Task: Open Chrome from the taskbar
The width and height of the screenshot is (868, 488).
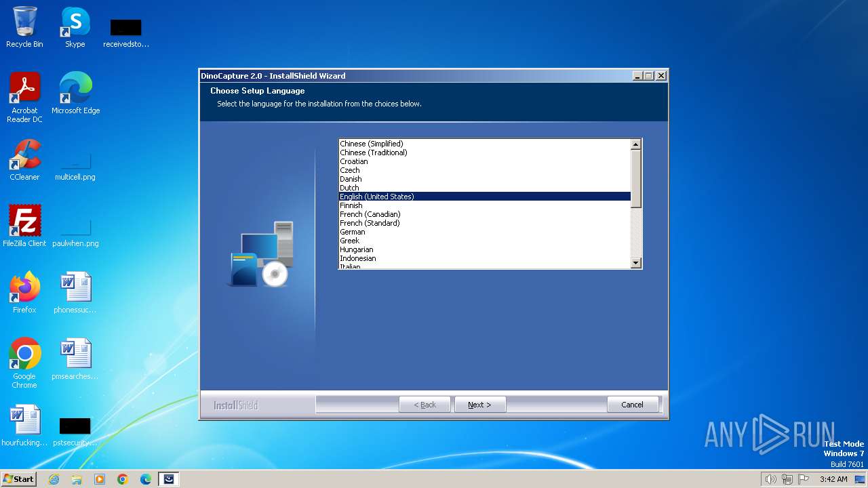Action: tap(123, 479)
